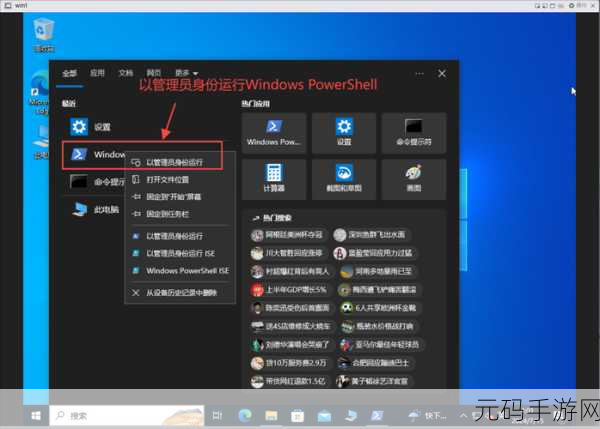
Task: Switch to the 应用 tab
Action: [97, 73]
